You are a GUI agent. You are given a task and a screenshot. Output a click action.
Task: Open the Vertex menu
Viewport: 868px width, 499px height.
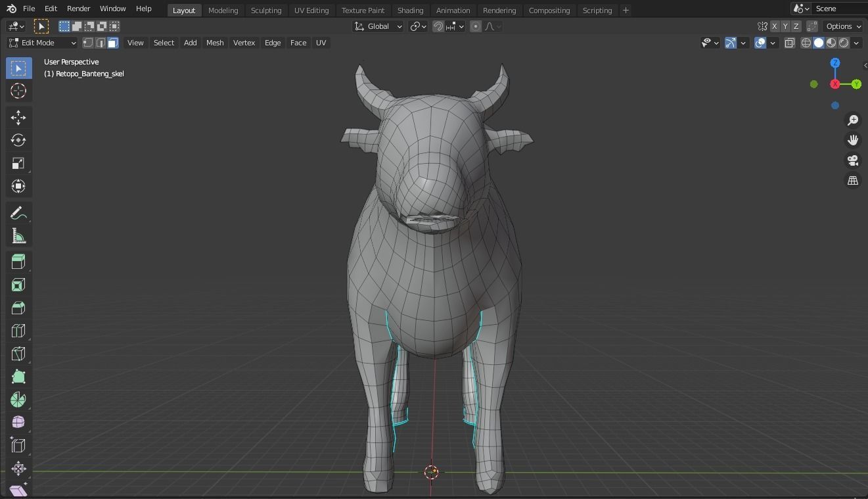click(x=244, y=43)
